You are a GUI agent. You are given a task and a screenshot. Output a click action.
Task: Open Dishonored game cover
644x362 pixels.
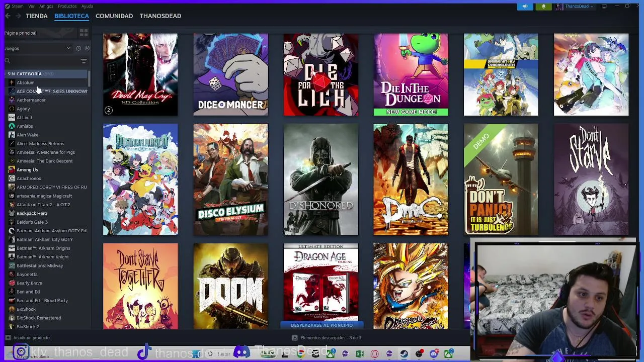tap(321, 179)
